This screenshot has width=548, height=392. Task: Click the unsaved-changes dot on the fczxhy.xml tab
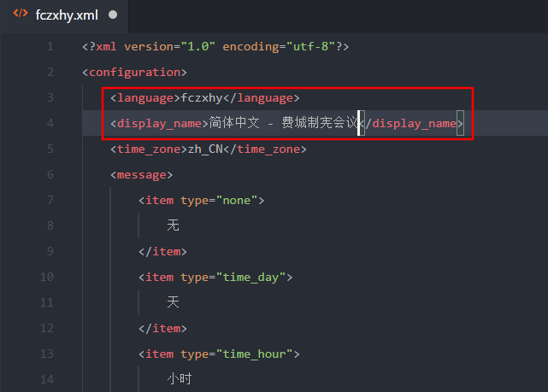click(114, 15)
